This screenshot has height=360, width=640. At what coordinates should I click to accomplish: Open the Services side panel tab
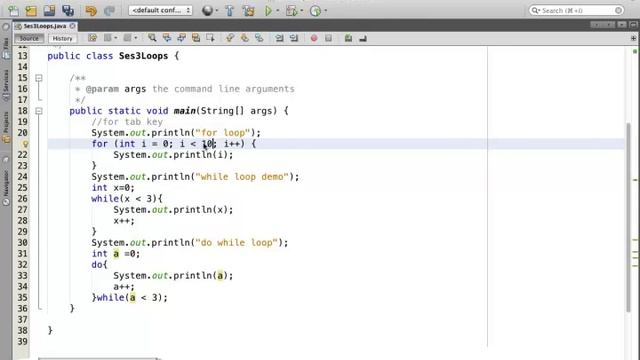click(x=6, y=86)
